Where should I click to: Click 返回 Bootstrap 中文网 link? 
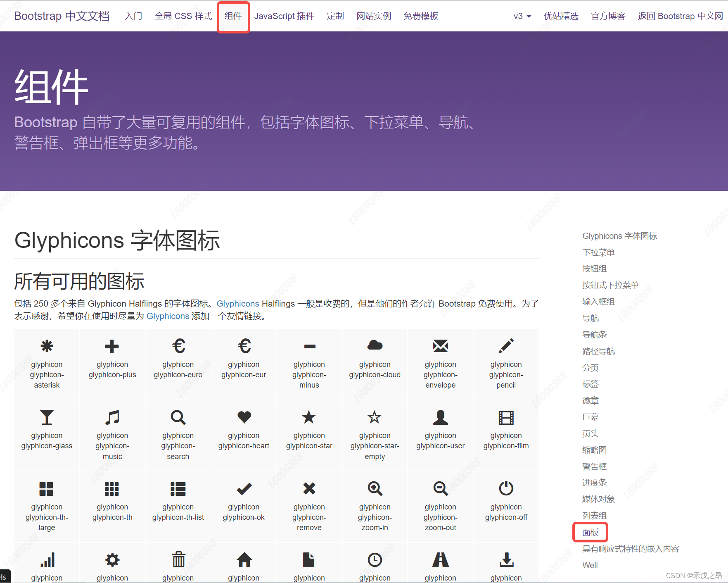[x=681, y=16]
